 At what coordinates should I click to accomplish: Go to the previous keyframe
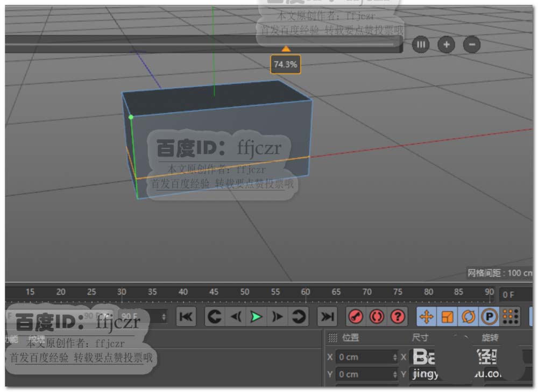(215, 316)
